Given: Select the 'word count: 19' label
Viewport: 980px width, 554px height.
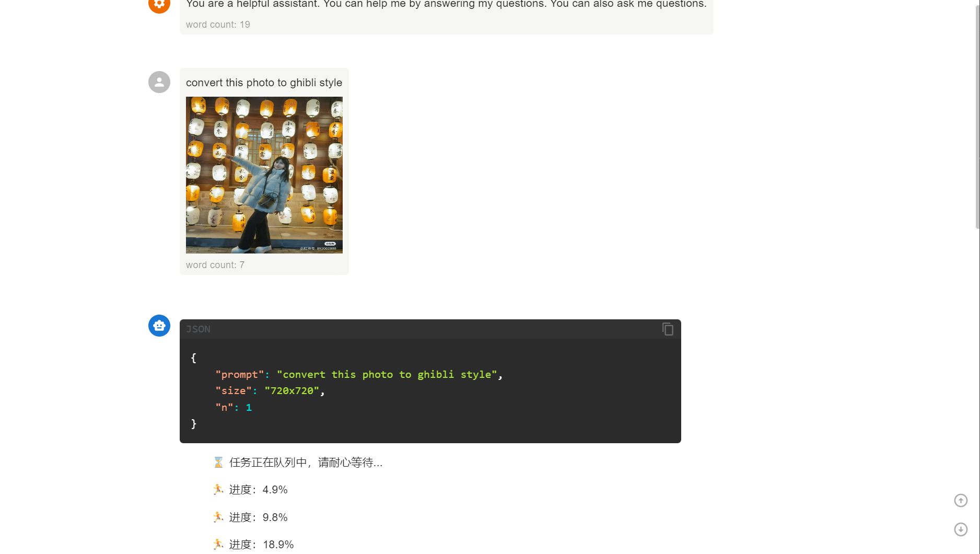Looking at the screenshot, I should [x=218, y=24].
